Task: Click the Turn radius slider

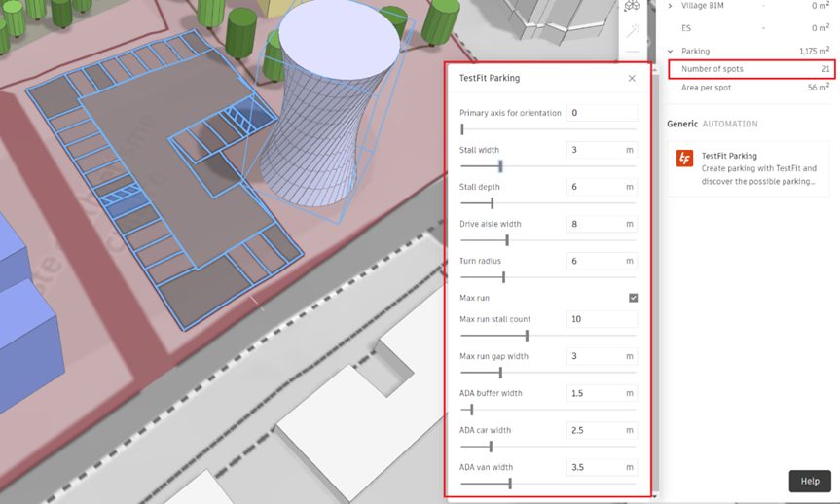Action: coord(548,277)
